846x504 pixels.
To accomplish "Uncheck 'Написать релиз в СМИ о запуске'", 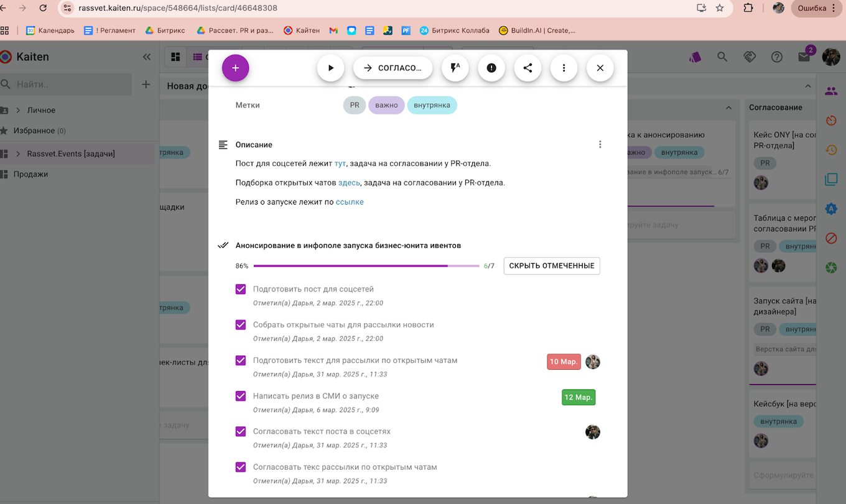I will coord(241,396).
